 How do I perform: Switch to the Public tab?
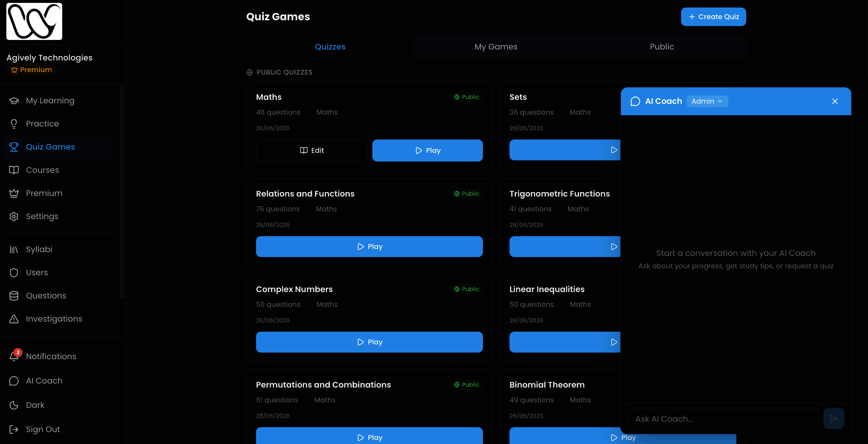tap(662, 47)
